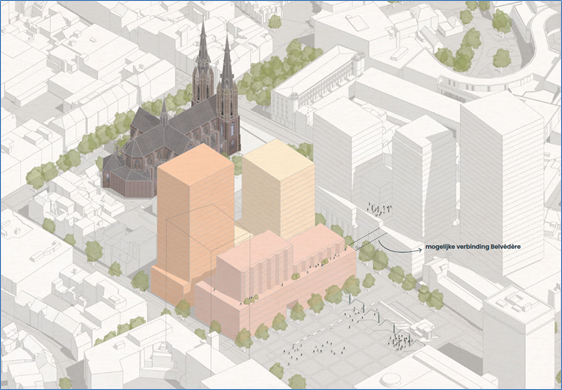Image resolution: width=562 pixels, height=390 pixels.
Task: Click the tallest white tower on the right
Action: [503, 183]
